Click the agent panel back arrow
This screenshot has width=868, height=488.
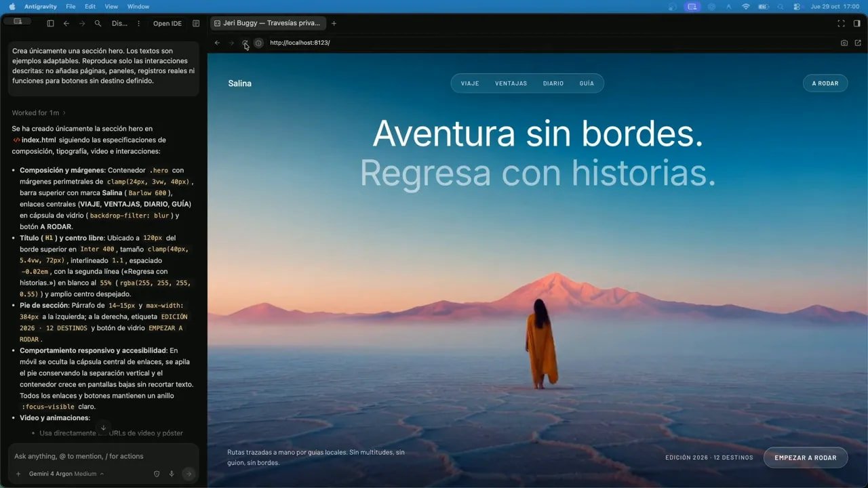tap(66, 23)
